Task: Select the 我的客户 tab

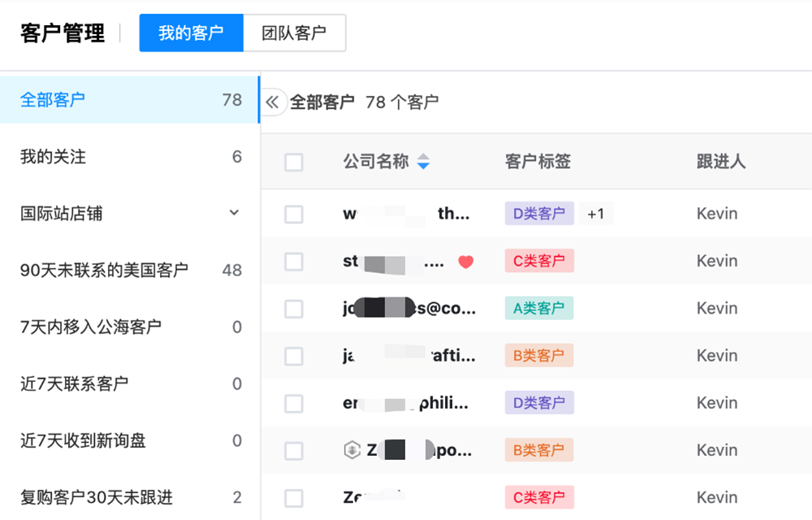Action: click(191, 33)
